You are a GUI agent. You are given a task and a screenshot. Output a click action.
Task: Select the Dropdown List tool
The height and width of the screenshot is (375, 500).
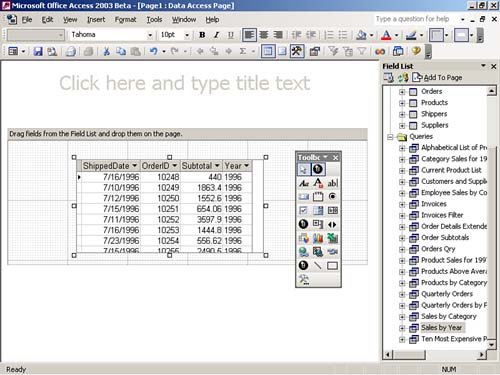(318, 210)
